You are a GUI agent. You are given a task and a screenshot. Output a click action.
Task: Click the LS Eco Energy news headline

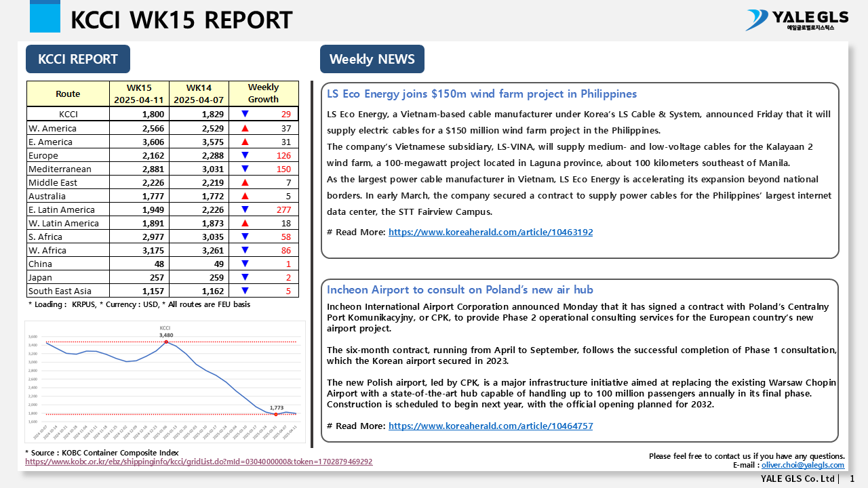coord(481,94)
